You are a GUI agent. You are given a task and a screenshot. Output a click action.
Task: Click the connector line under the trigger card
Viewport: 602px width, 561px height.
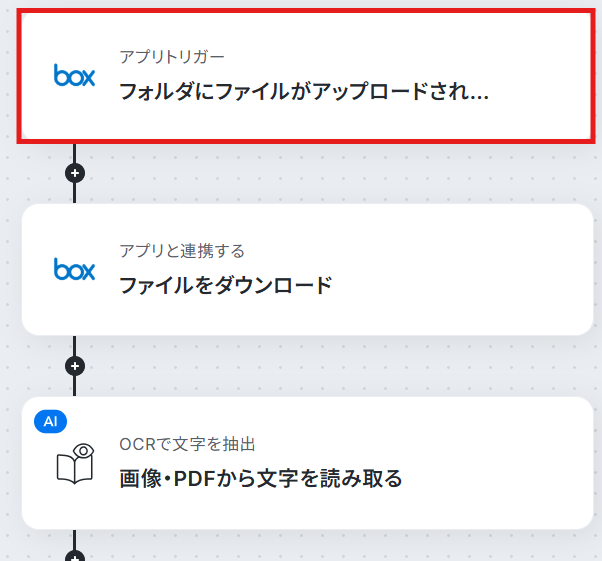(74, 153)
